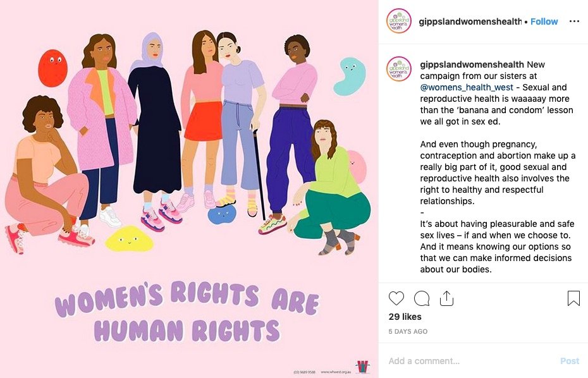
Task: View the 29 likes list
Action: pyautogui.click(x=405, y=317)
